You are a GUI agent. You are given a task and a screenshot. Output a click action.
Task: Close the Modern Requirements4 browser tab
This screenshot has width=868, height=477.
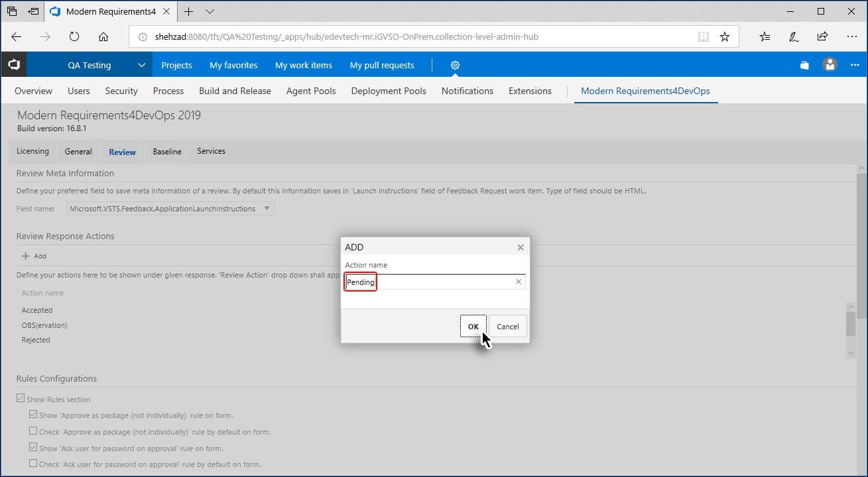tap(168, 11)
